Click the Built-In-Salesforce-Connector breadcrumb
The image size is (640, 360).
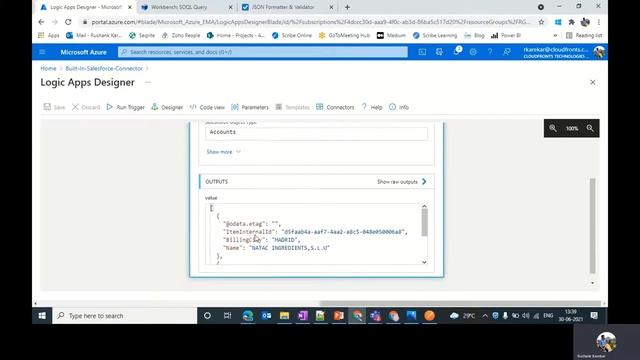pos(104,69)
